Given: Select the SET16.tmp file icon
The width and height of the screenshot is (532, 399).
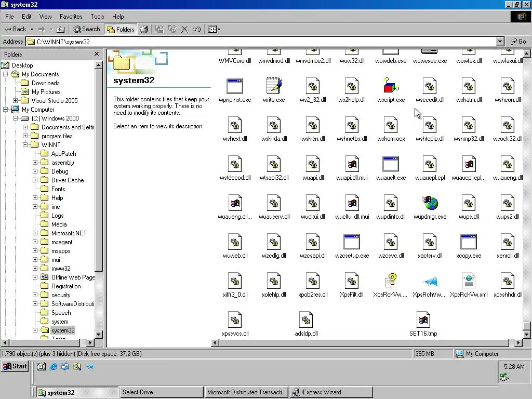Looking at the screenshot, I should (423, 320).
